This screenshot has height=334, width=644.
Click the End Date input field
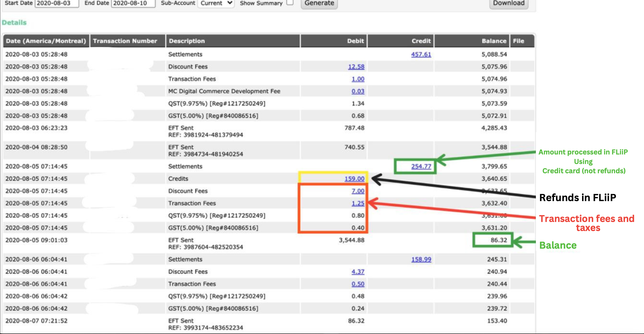tap(133, 3)
